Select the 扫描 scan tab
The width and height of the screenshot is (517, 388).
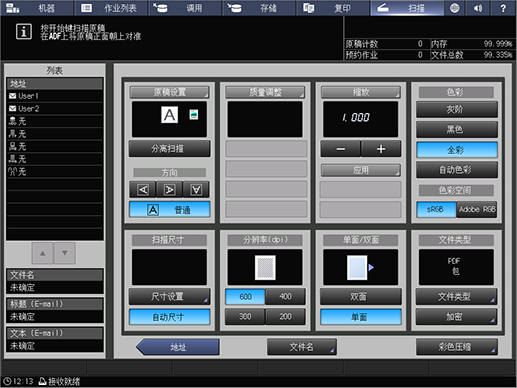click(x=407, y=8)
